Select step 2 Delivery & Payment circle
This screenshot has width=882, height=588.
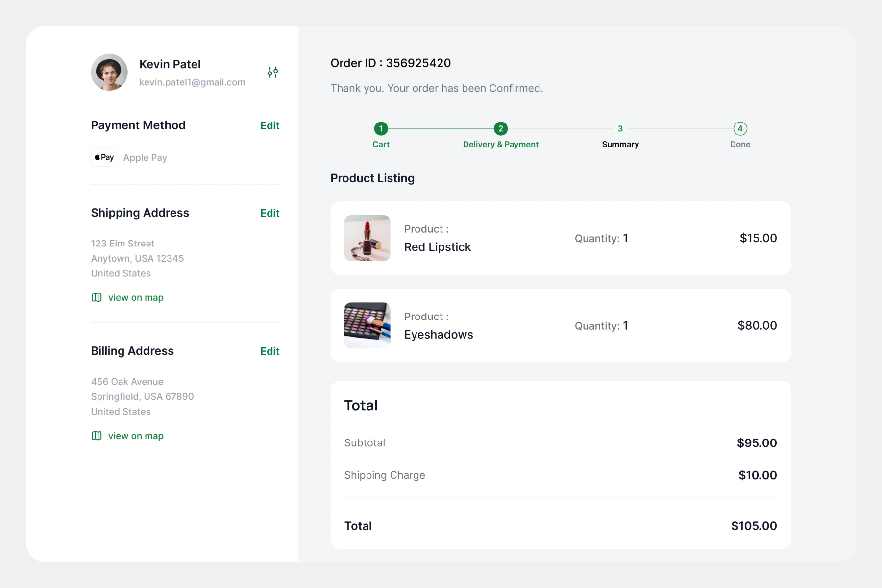(x=500, y=129)
